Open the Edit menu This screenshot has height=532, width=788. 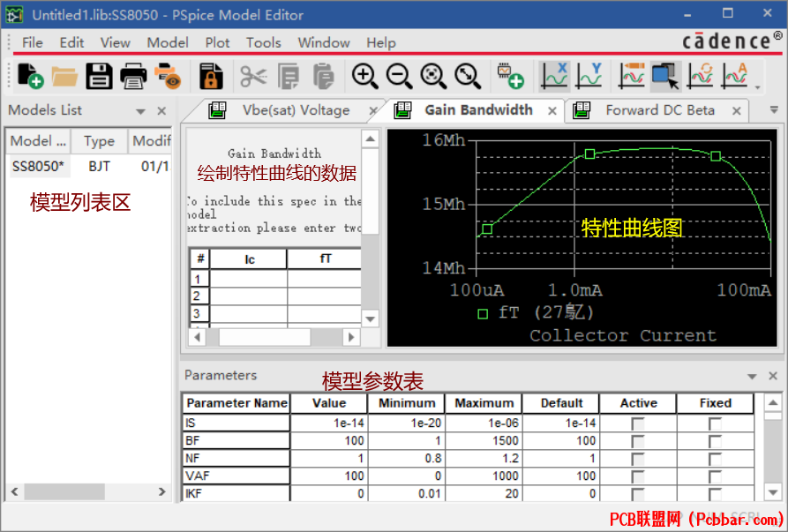click(71, 42)
